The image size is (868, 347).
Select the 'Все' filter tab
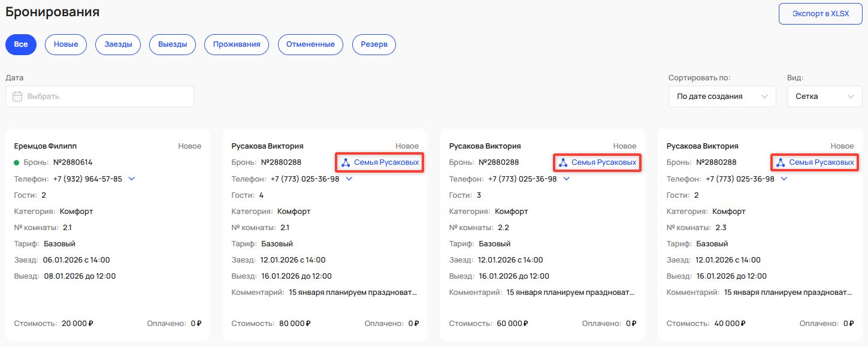tap(21, 44)
